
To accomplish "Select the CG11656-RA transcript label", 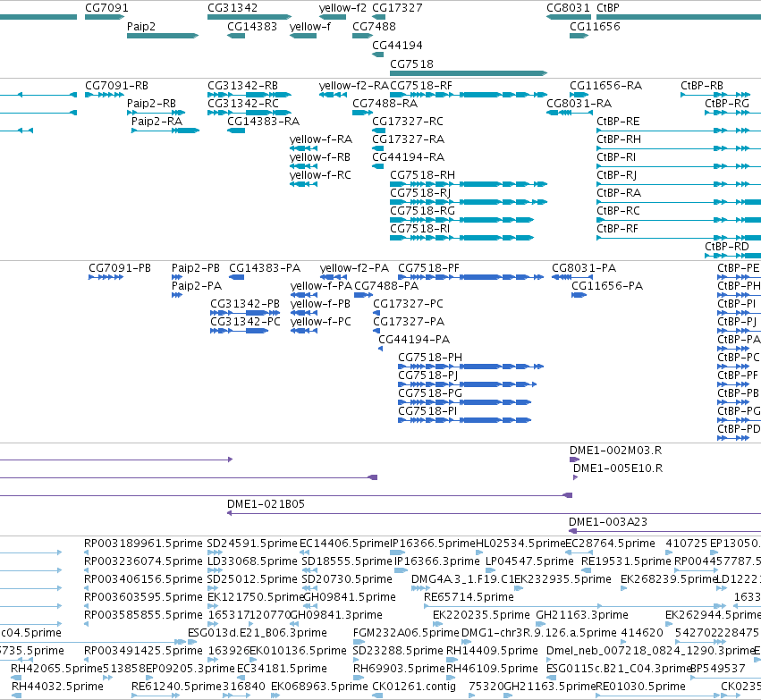I will [605, 86].
